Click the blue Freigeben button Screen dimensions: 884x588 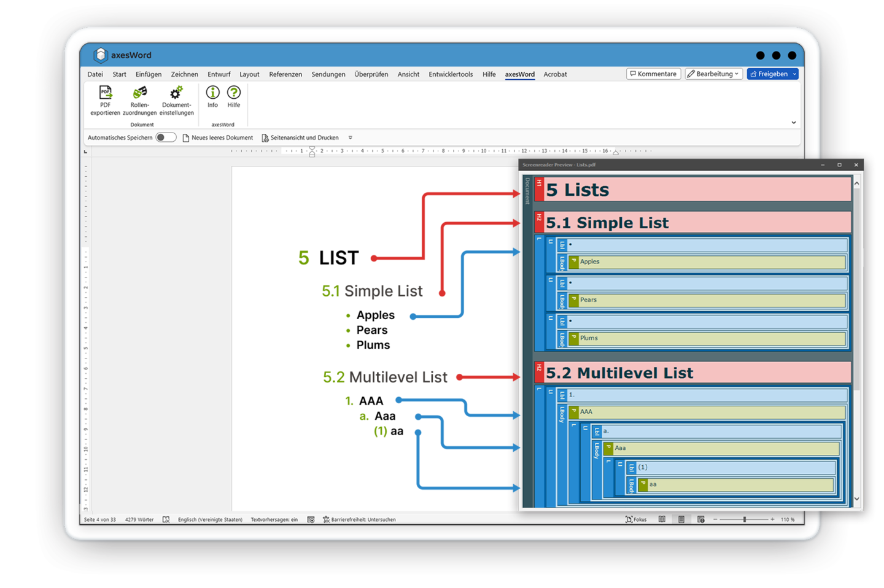(772, 74)
